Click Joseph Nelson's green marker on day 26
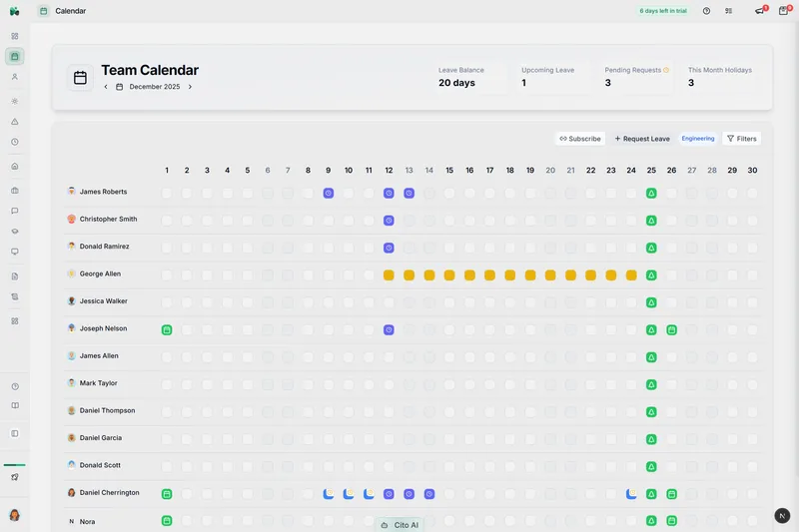This screenshot has width=799, height=532. click(x=671, y=330)
